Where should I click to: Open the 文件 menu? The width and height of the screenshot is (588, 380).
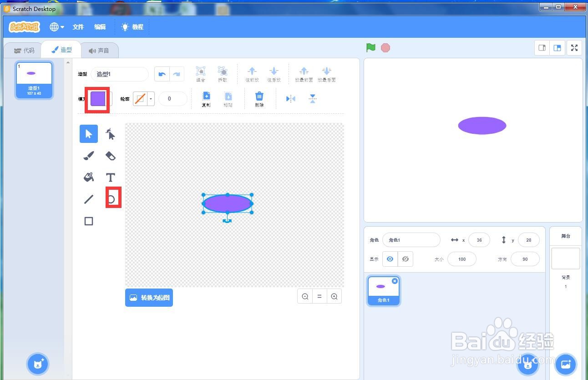(78, 27)
